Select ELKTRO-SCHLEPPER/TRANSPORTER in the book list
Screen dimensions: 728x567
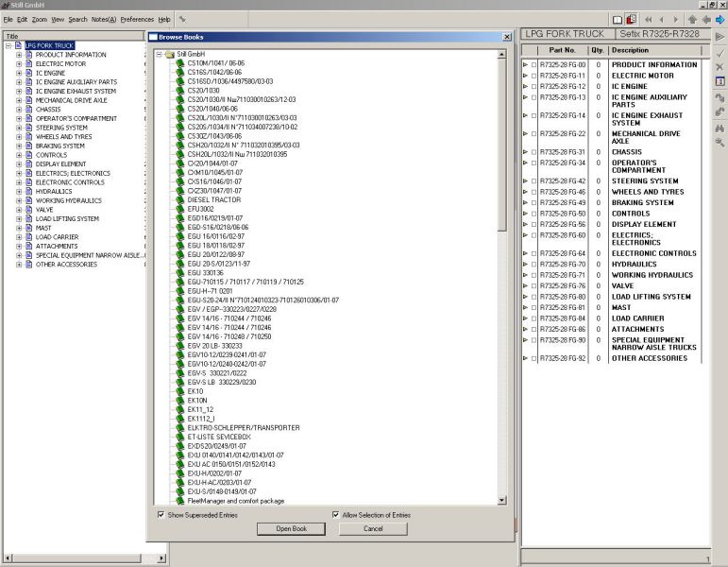tap(244, 427)
